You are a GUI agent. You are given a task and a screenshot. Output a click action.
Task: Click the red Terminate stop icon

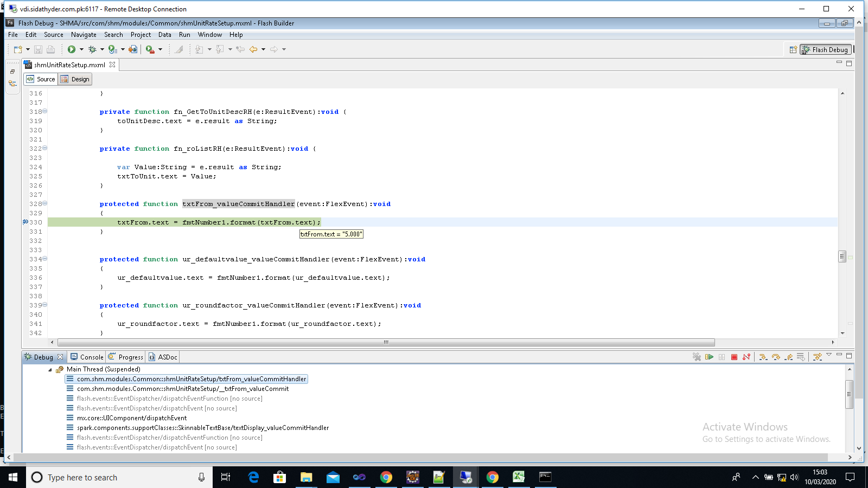coord(734,357)
